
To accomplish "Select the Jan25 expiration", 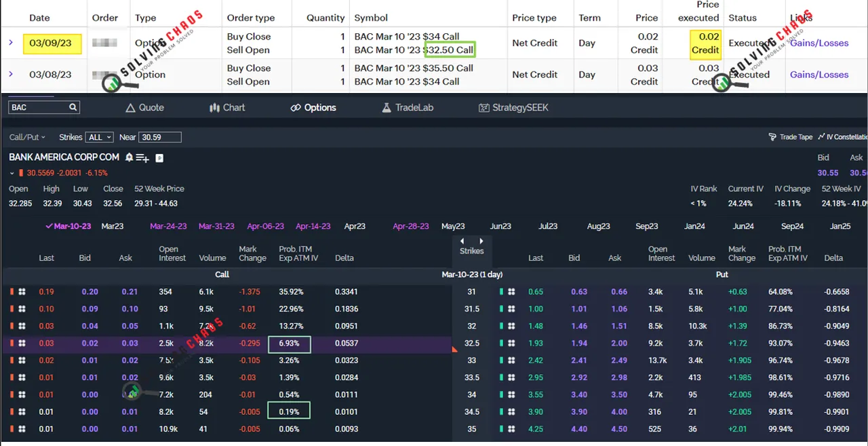I will pos(840,226).
